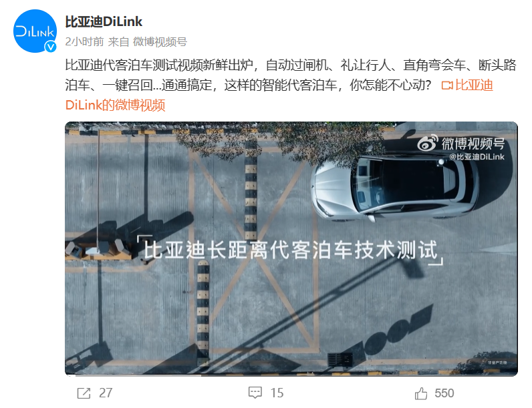Click the comment count 15
532x408 pixels.
(x=277, y=393)
